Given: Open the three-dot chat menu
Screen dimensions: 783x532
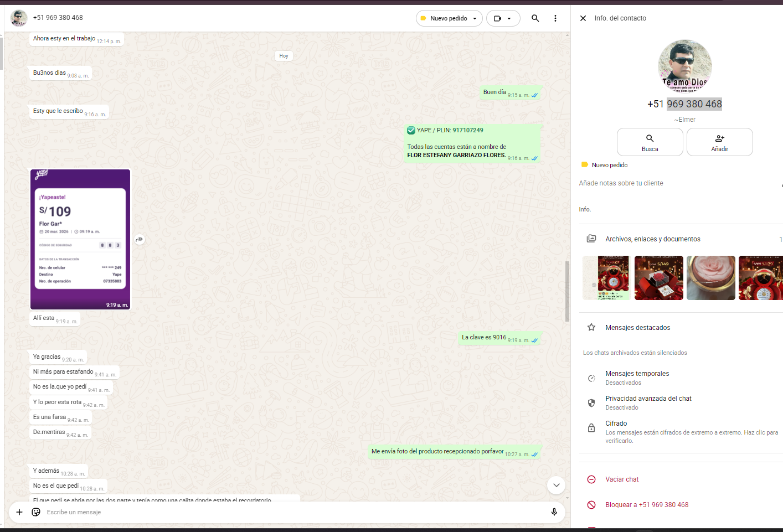Looking at the screenshot, I should [555, 18].
